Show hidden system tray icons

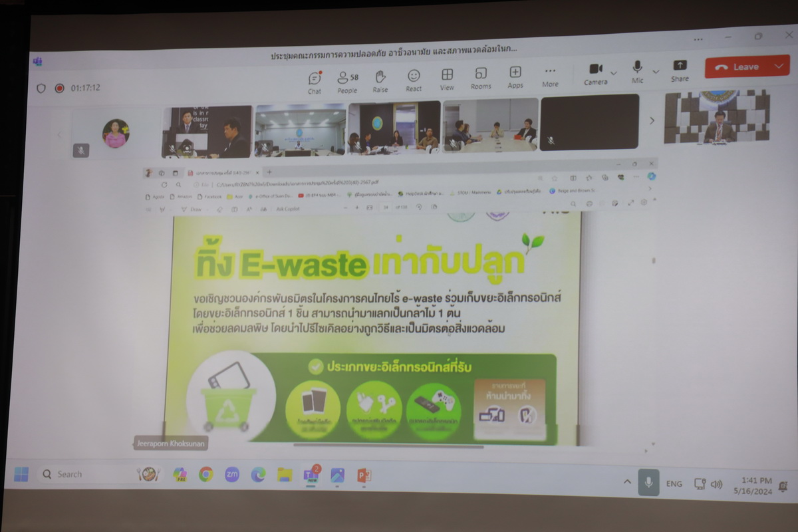point(627,481)
